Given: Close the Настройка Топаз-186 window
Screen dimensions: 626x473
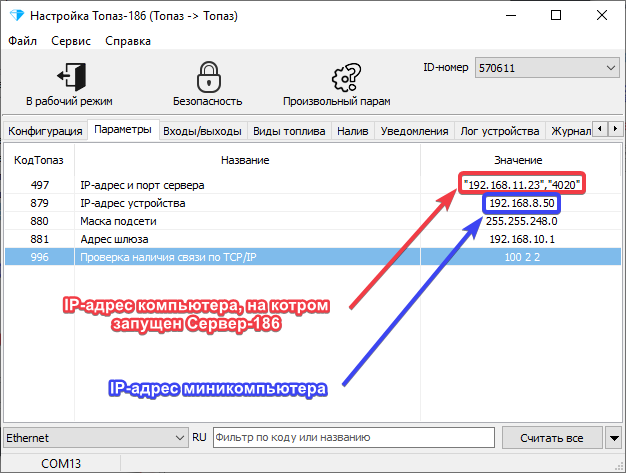Looking at the screenshot, I should pyautogui.click(x=602, y=16).
